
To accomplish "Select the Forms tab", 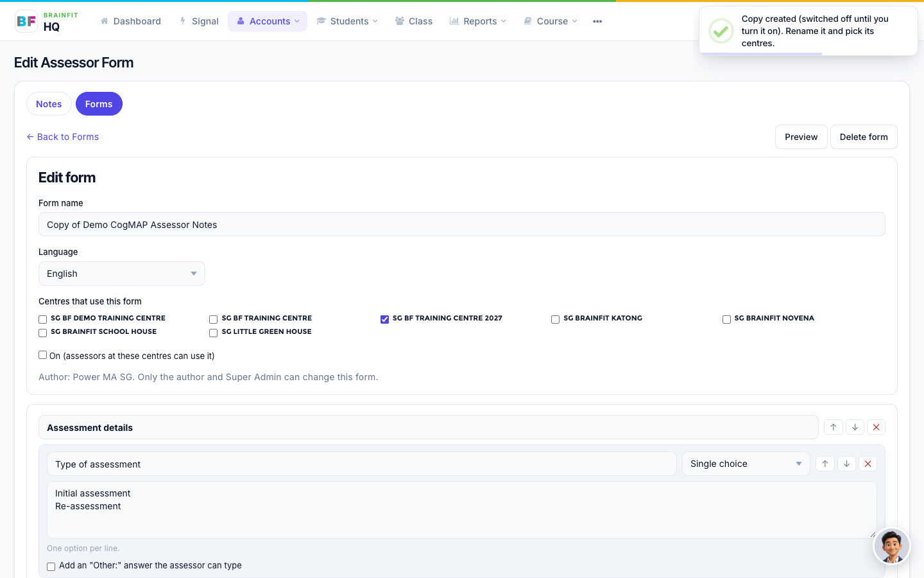I will tap(99, 104).
